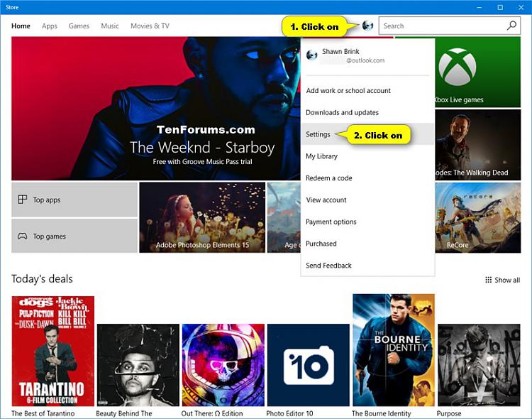Minimize the Store window
This screenshot has height=419, width=532.
tap(480, 7)
